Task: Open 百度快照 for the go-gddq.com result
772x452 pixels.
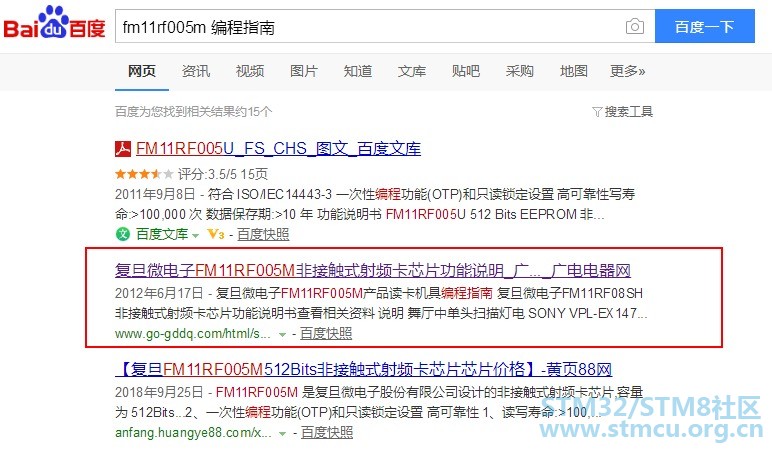Action: [x=326, y=333]
